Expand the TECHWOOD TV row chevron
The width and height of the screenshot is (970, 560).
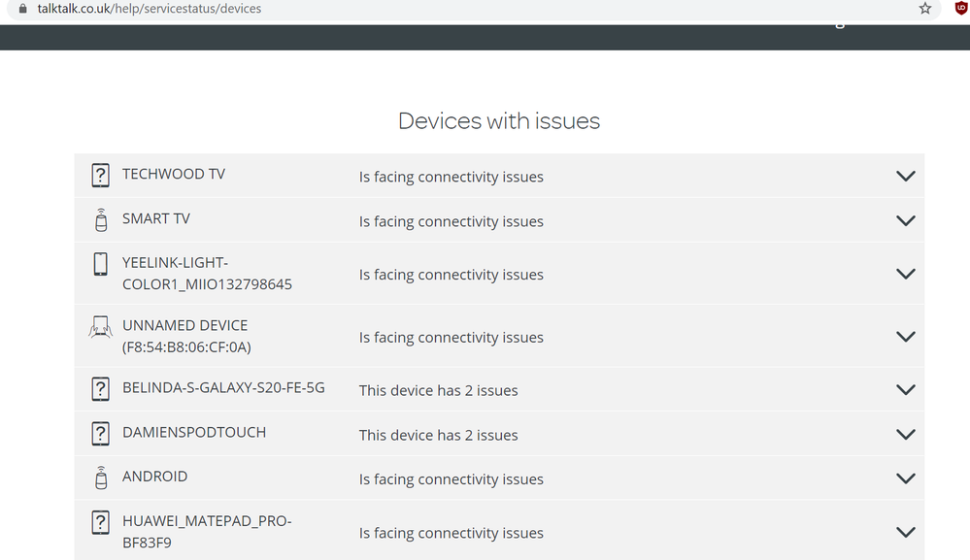906,177
